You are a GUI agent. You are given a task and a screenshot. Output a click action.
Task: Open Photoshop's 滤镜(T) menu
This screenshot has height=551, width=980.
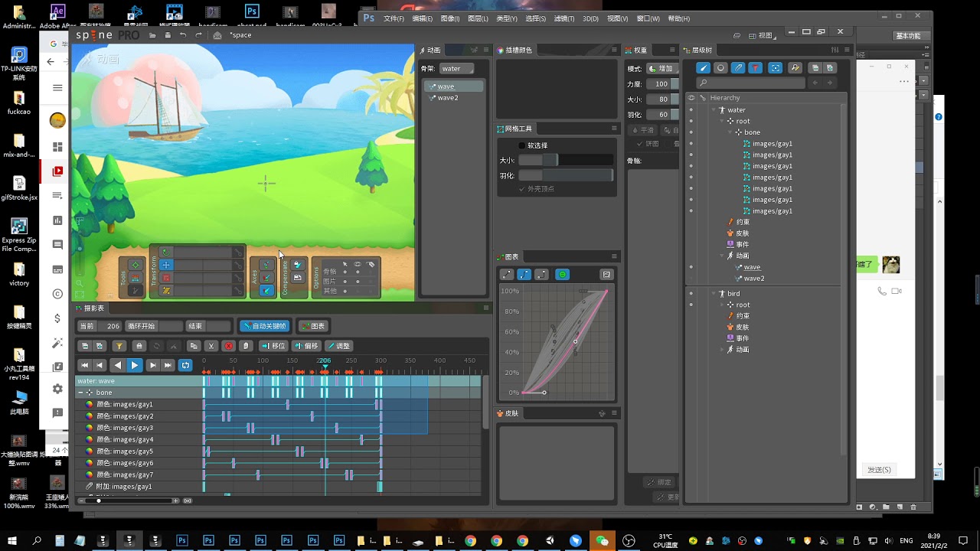point(564,18)
